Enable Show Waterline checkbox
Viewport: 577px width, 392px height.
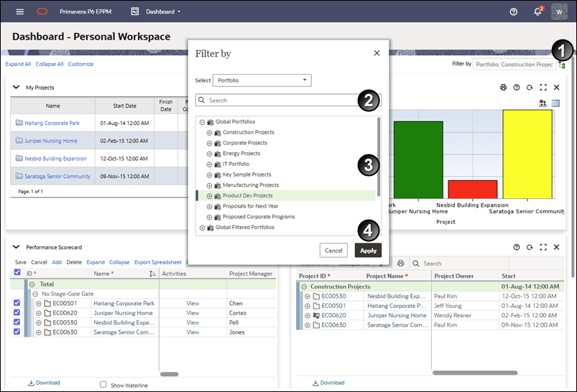point(103,384)
